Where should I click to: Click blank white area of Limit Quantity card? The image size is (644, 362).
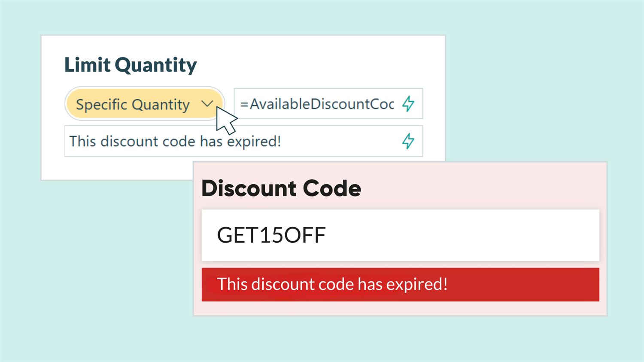coord(322,60)
